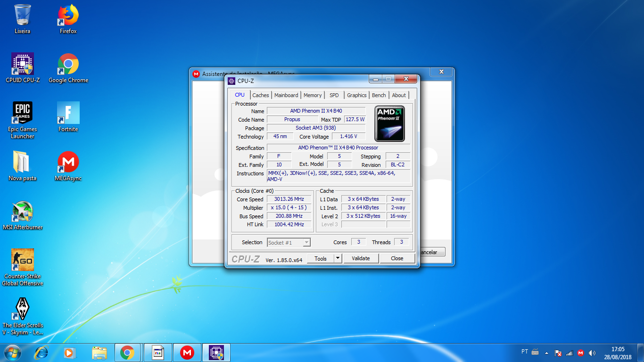Click the 200.88 MHz bus speed value
This screenshot has width=644, height=362.
pyautogui.click(x=289, y=216)
